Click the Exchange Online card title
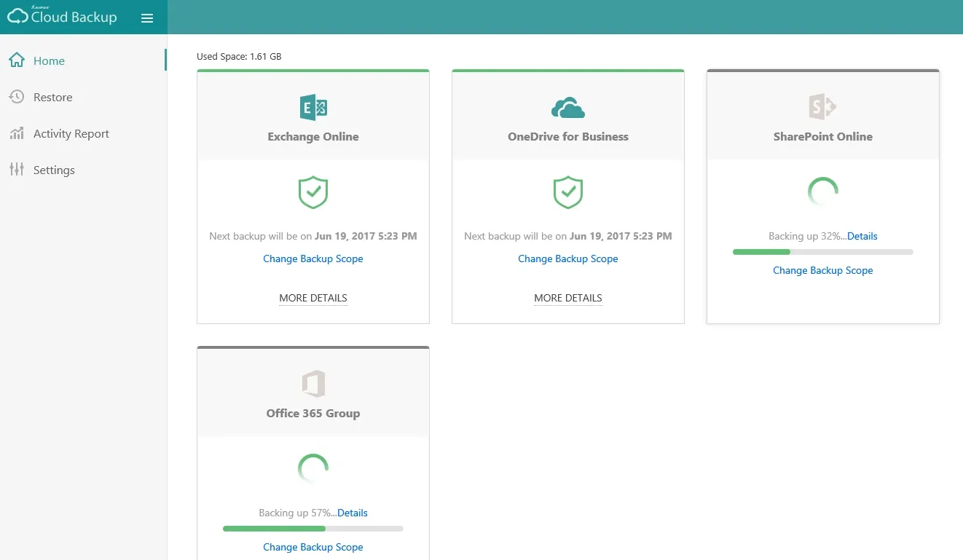Image resolution: width=963 pixels, height=560 pixels. 313,136
